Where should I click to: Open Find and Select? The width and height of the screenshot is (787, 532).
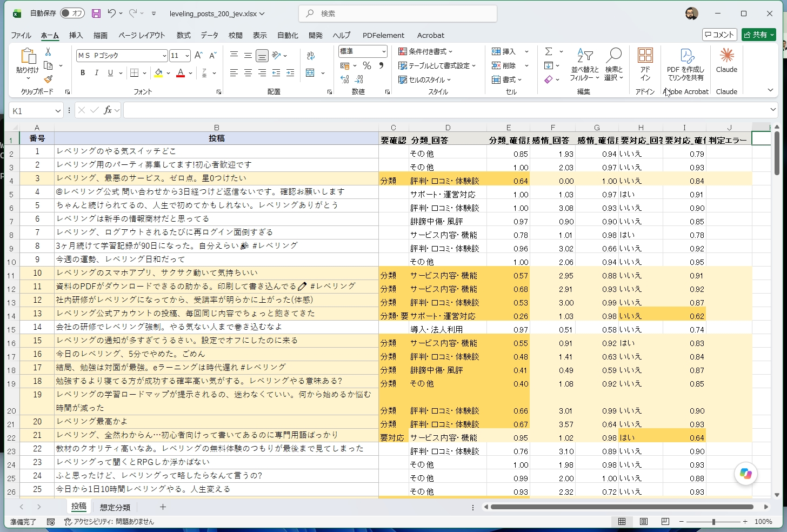coord(613,64)
